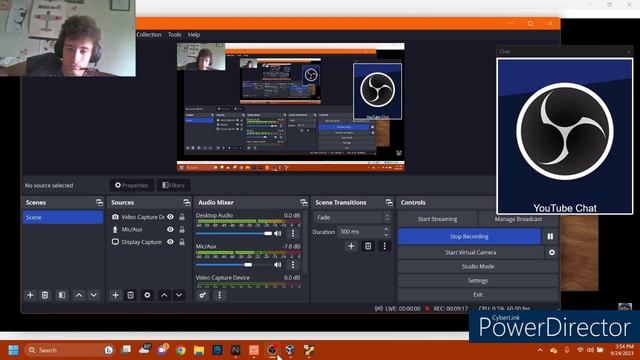Delete scene transition with trash icon
Screen dimensions: 640x360
pos(368,246)
